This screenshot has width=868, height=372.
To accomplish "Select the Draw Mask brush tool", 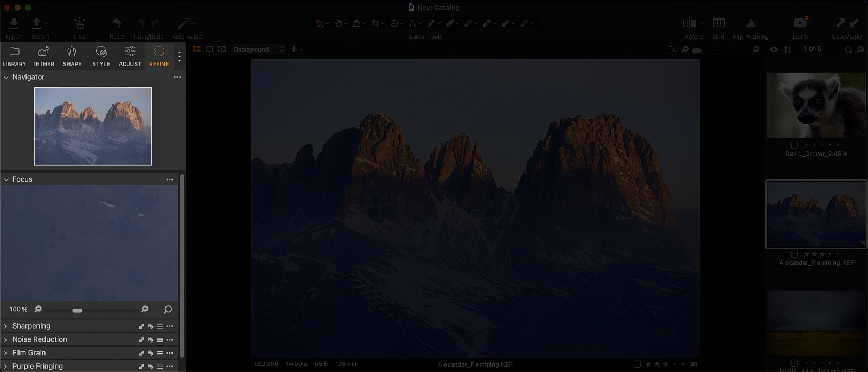I will click(x=431, y=23).
